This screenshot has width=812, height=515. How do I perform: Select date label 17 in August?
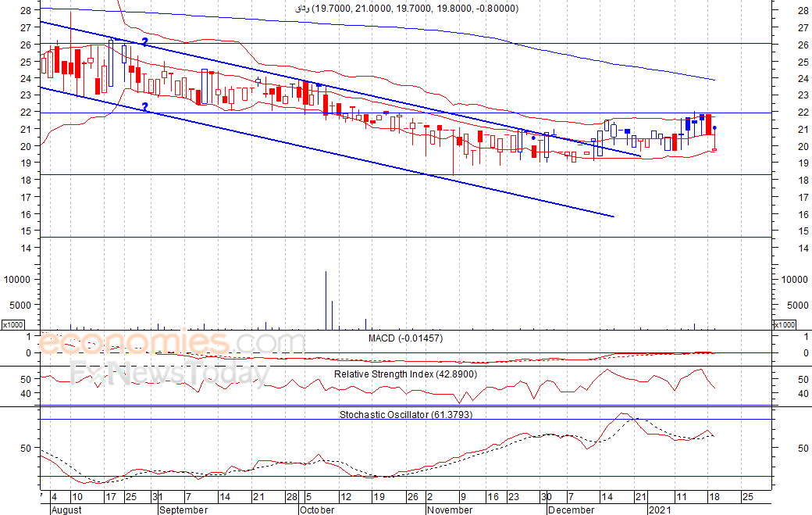[111, 497]
